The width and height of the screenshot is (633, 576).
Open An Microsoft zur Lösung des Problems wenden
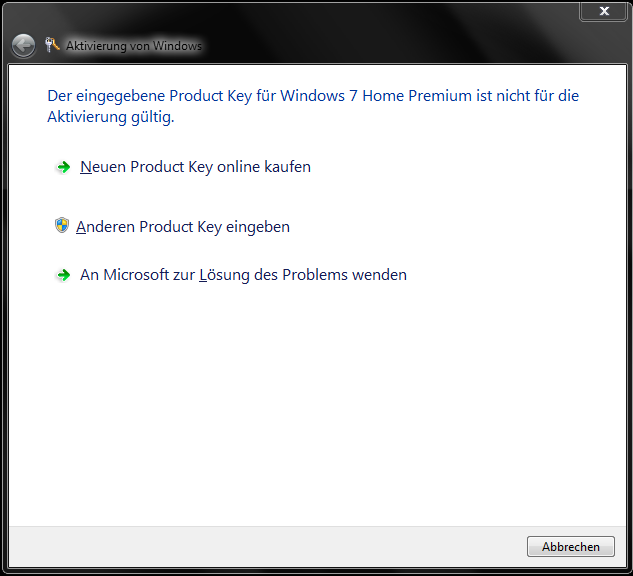[243, 275]
